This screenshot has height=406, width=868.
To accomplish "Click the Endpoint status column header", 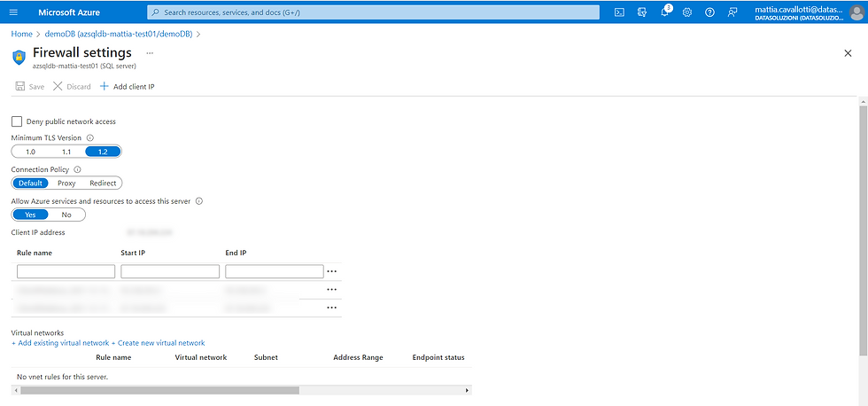I will [x=438, y=357].
